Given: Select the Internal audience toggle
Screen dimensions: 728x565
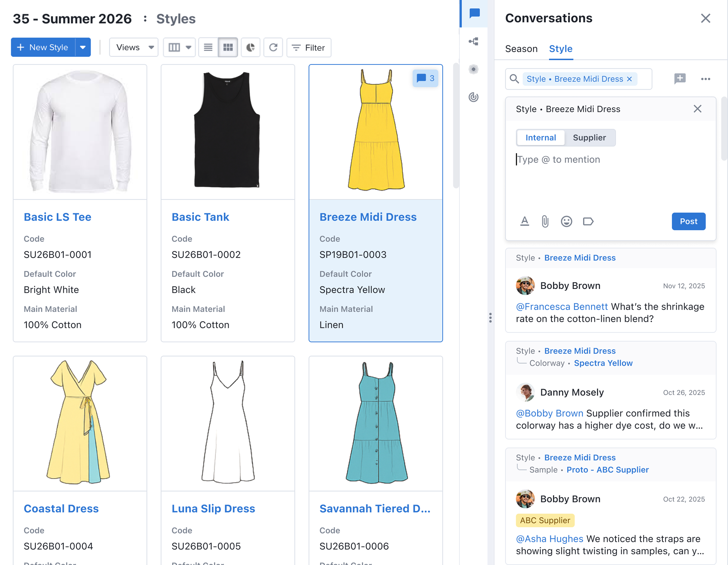Looking at the screenshot, I should point(540,138).
